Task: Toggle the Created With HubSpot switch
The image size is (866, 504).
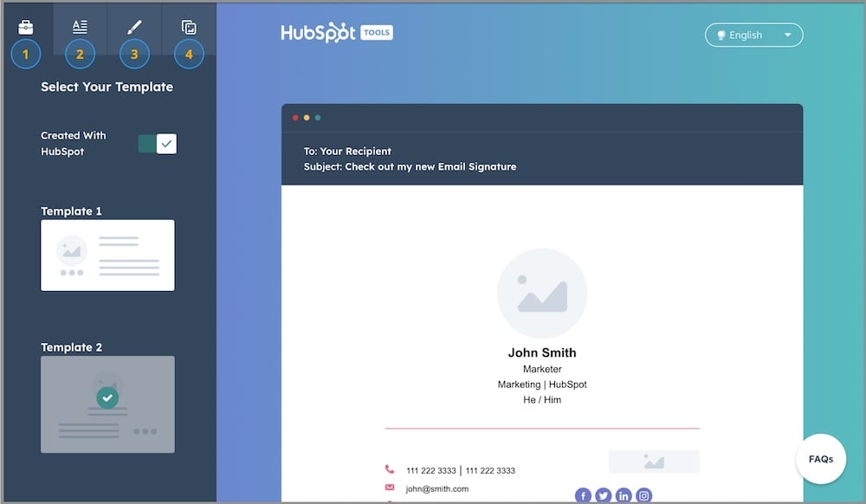Action: pos(158,144)
